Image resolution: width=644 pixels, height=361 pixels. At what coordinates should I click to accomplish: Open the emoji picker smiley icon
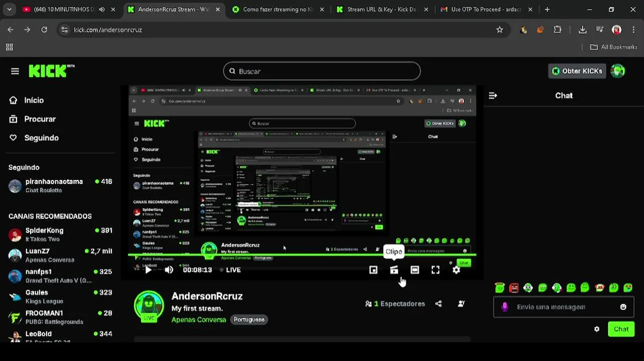[x=623, y=307]
